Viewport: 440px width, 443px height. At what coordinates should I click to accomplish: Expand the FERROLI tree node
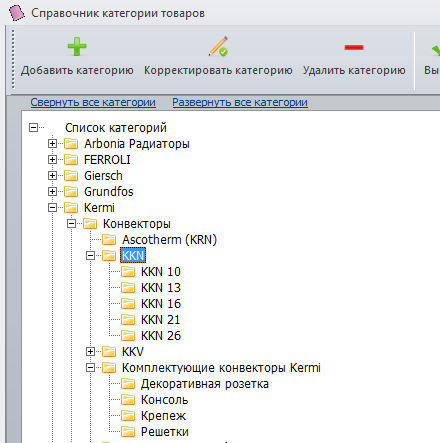52,160
